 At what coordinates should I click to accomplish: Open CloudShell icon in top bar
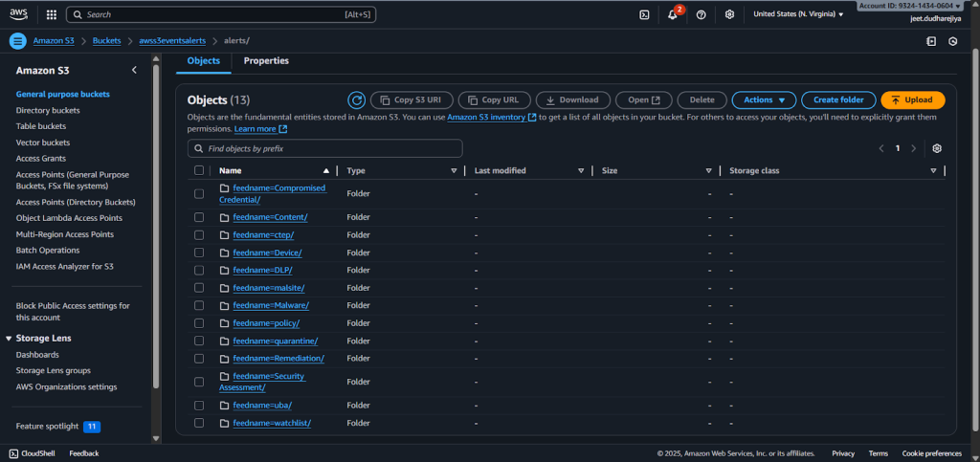coord(644,15)
